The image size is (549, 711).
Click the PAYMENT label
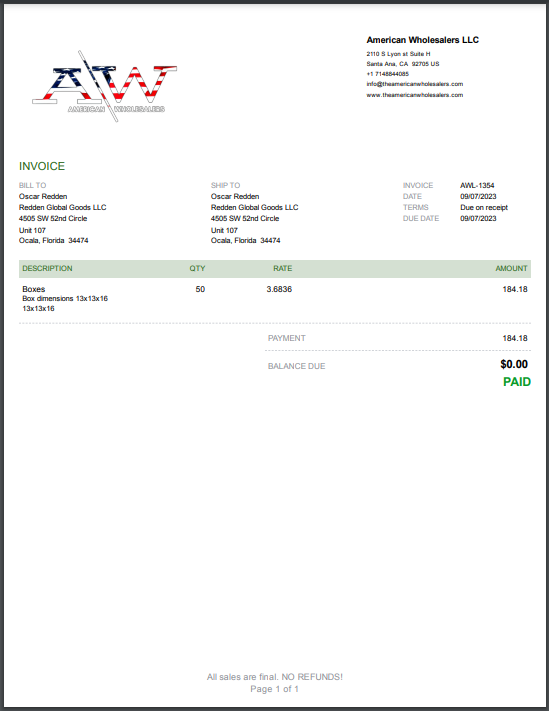pyautogui.click(x=287, y=338)
